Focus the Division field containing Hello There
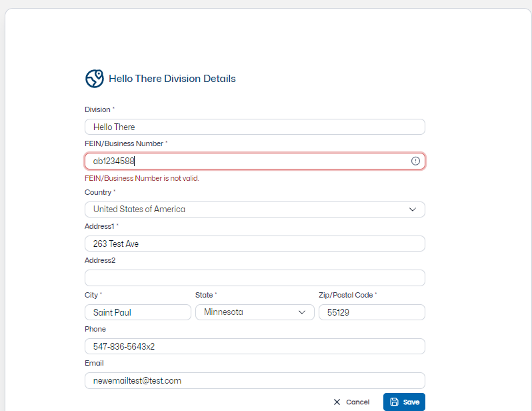Image resolution: width=532 pixels, height=411 pixels. point(254,127)
